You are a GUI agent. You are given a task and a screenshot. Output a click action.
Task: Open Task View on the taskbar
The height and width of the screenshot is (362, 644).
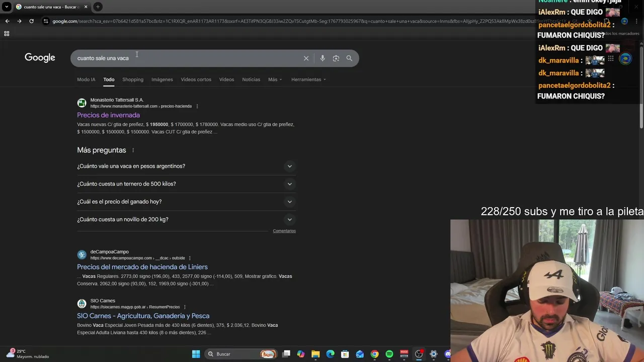pos(286,354)
